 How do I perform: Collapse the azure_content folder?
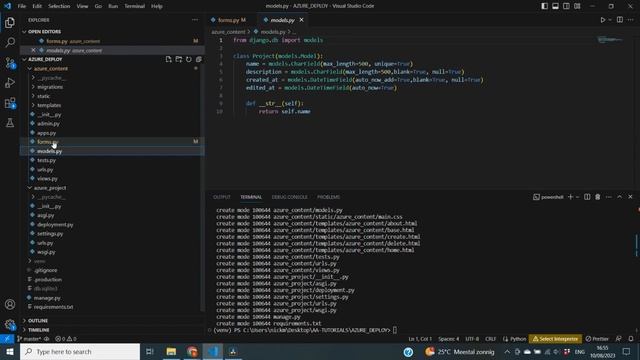pos(51,69)
